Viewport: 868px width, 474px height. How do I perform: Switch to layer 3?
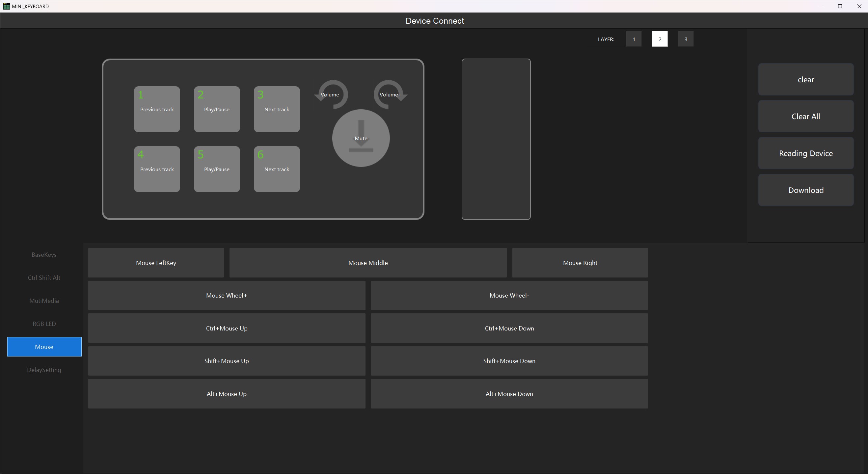coord(685,39)
